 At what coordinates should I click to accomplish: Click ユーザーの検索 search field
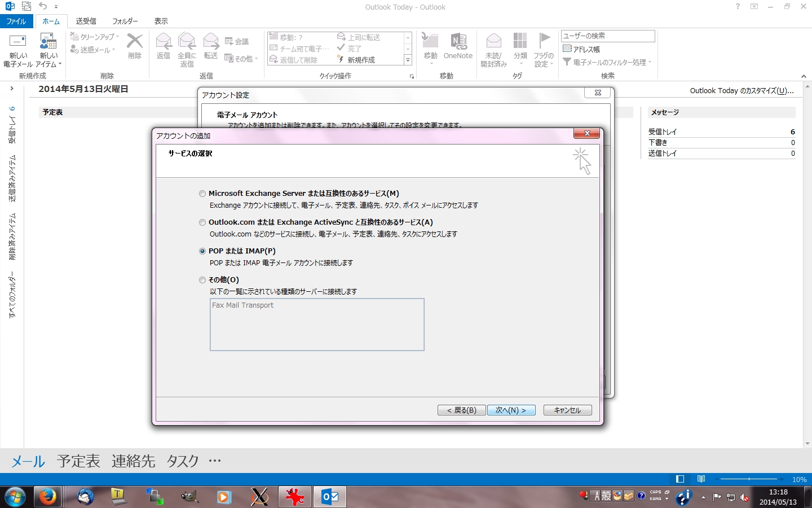point(608,36)
